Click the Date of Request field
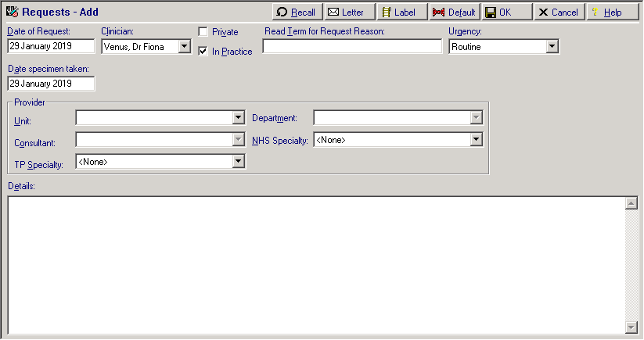Image resolution: width=644 pixels, height=340 pixels. pyautogui.click(x=50, y=47)
